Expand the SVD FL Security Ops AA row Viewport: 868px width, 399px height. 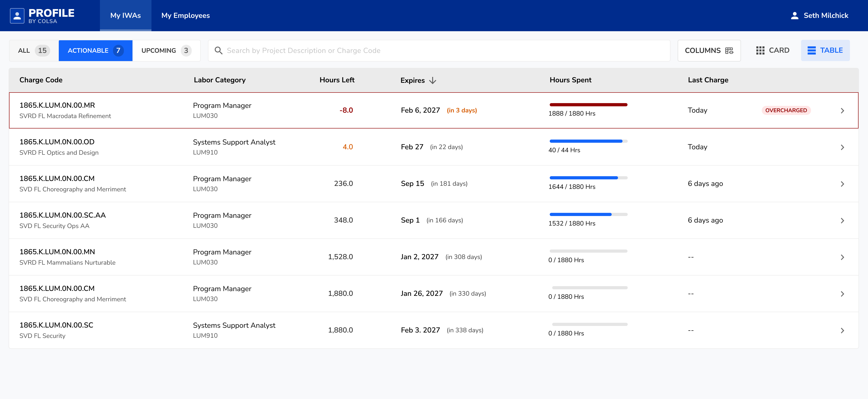(x=843, y=220)
